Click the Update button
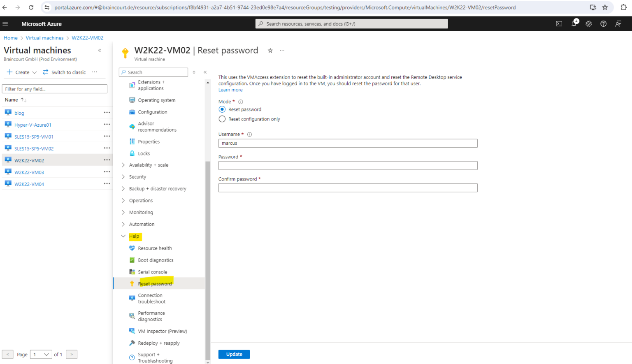Viewport: 632px width, 364px height. (x=234, y=354)
